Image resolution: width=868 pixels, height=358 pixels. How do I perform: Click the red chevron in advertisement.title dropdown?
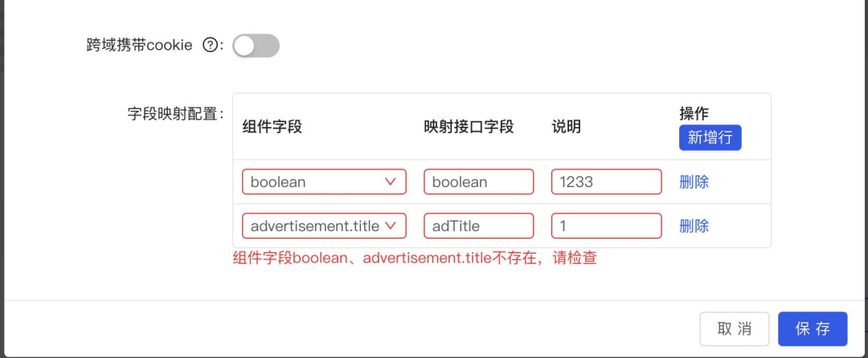point(391,226)
